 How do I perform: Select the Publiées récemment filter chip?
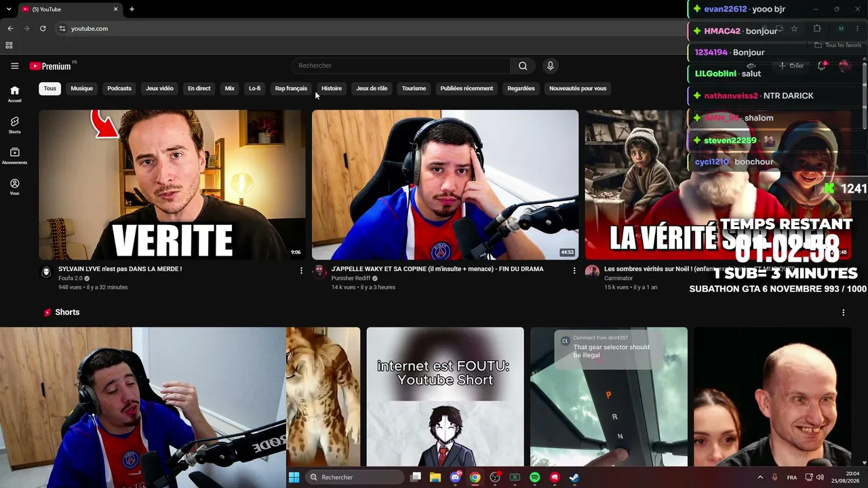[467, 88]
